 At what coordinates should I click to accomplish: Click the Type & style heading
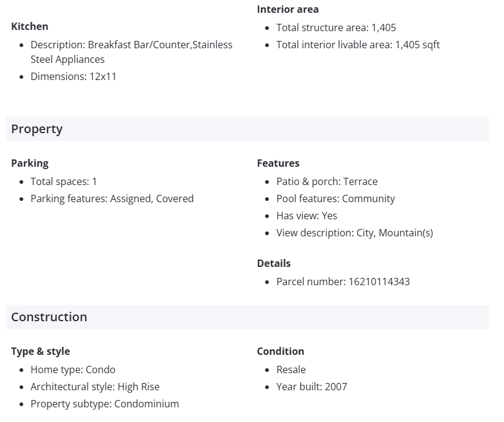(x=40, y=351)
